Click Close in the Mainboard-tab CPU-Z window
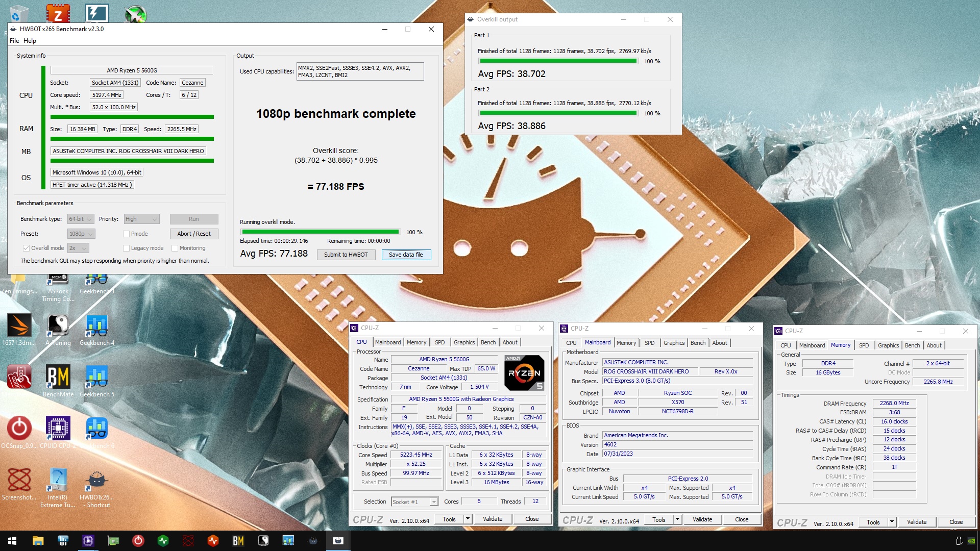 pyautogui.click(x=742, y=519)
